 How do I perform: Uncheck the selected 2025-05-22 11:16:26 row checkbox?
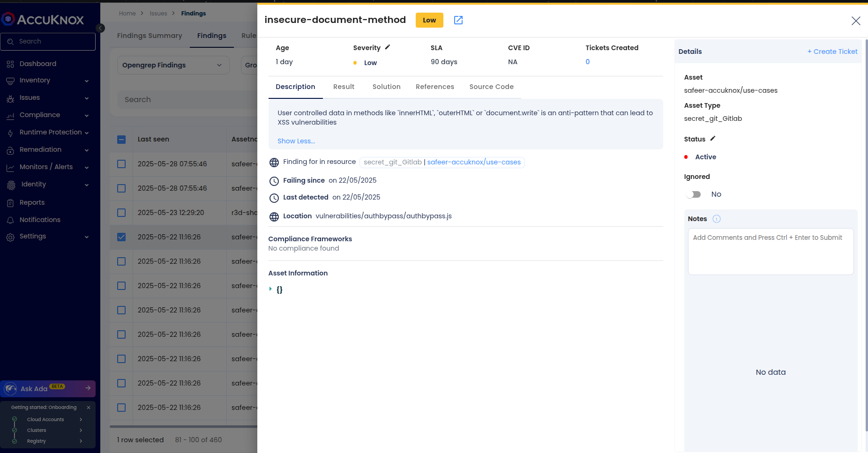[121, 237]
